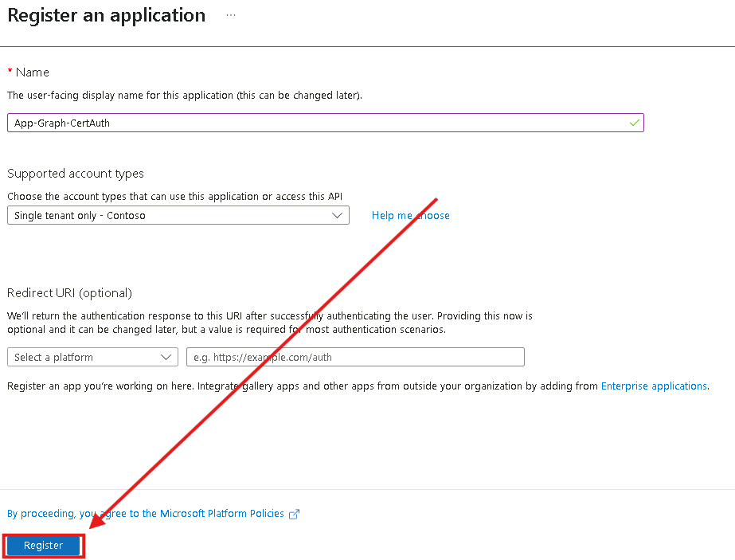Open the Microsoft Platform Policies link
The height and width of the screenshot is (560, 735).
click(145, 514)
